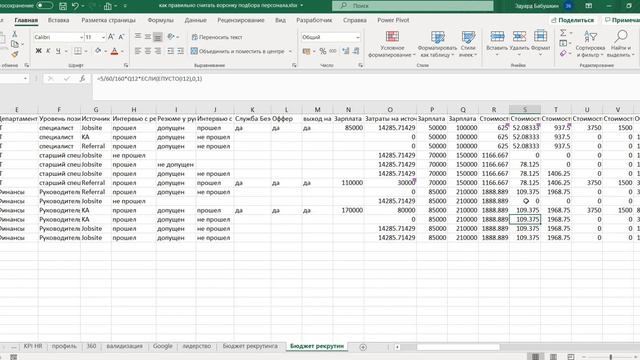
Task: Apply Underline formatting (Ч)
Action: point(58,51)
